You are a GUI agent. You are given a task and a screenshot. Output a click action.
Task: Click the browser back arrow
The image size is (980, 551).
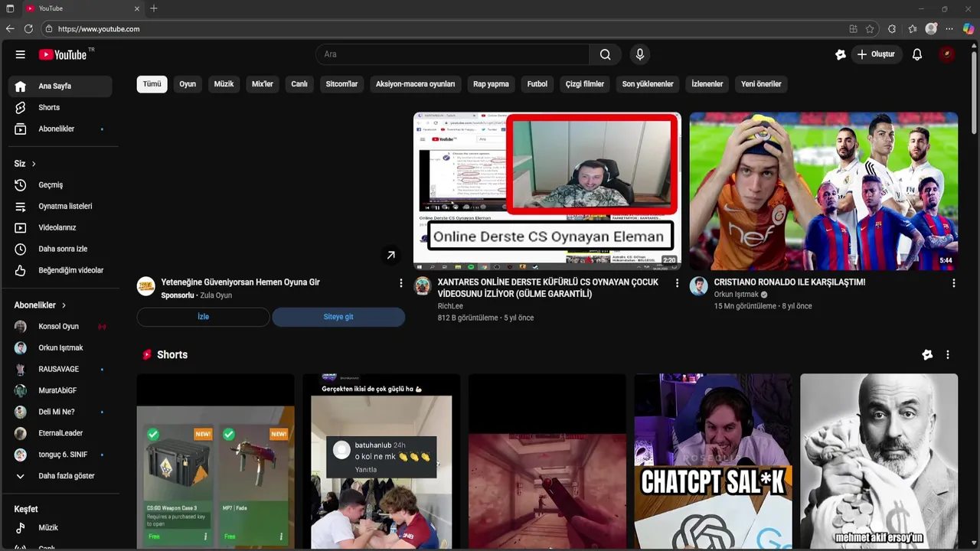click(10, 29)
